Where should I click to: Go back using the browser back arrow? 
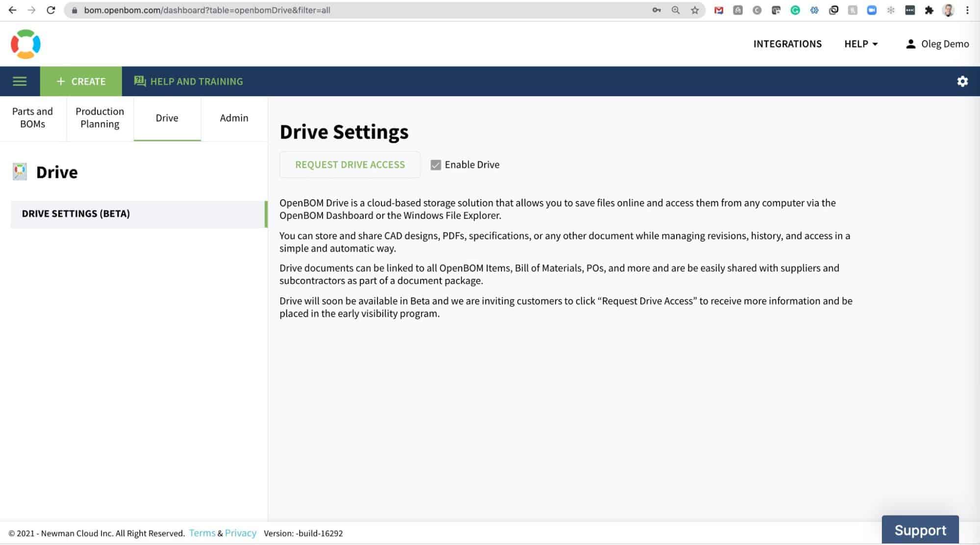coord(12,10)
